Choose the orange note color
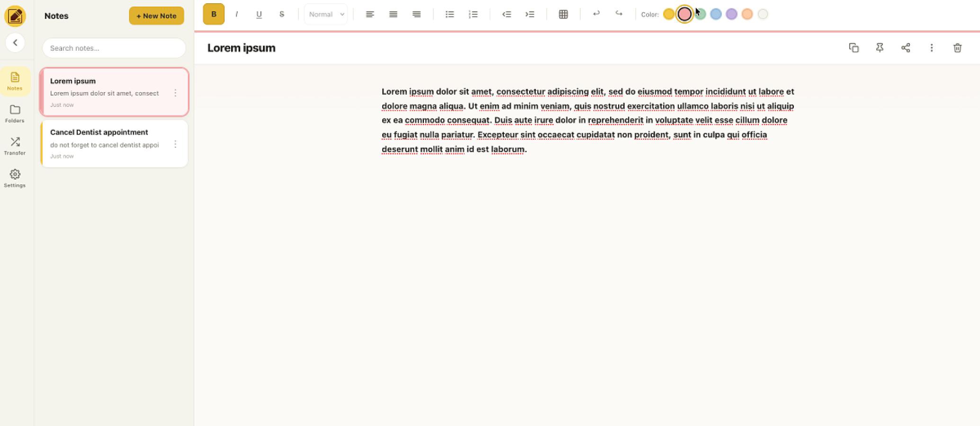This screenshot has height=426, width=980. (x=747, y=14)
